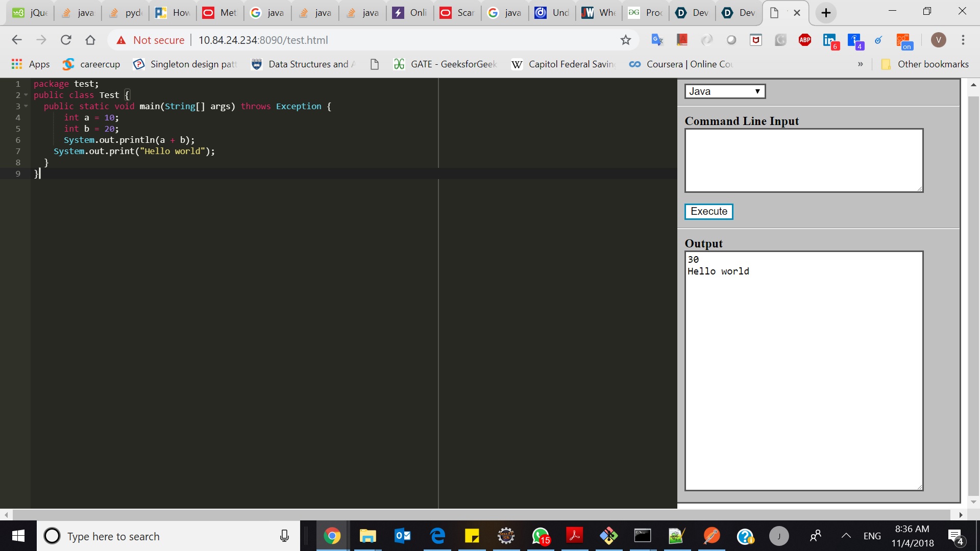
Task: Open the Chrome menu three-dots icon
Action: pyautogui.click(x=963, y=40)
